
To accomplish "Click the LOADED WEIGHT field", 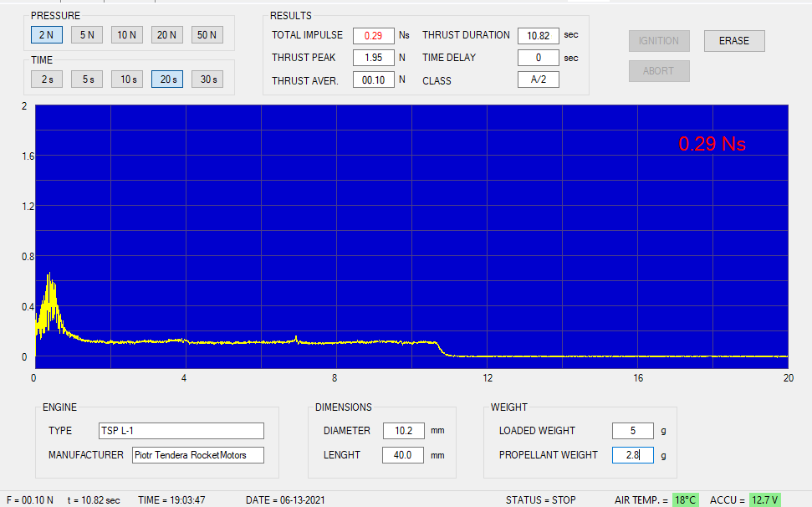I will tap(632, 431).
